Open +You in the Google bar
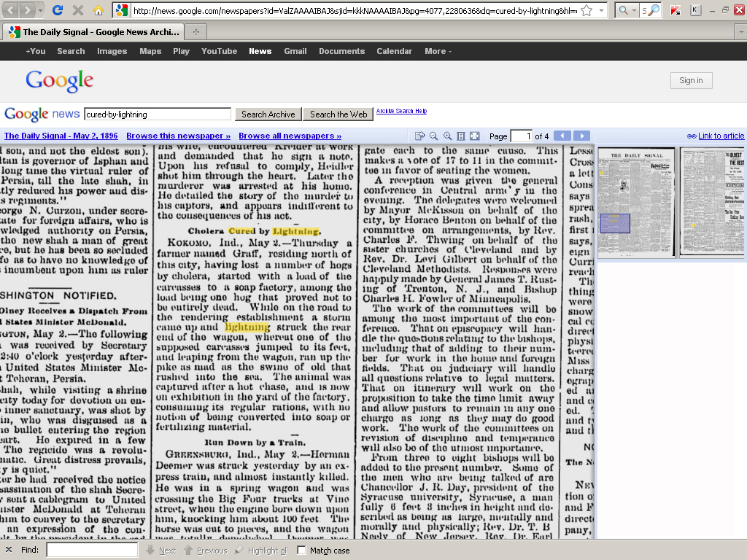 (x=36, y=51)
